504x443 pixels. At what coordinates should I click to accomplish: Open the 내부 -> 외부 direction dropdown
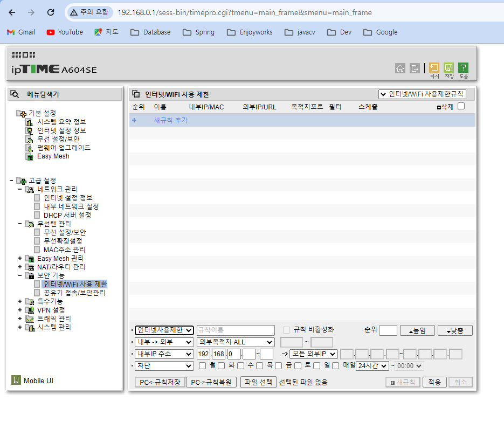[x=164, y=342]
